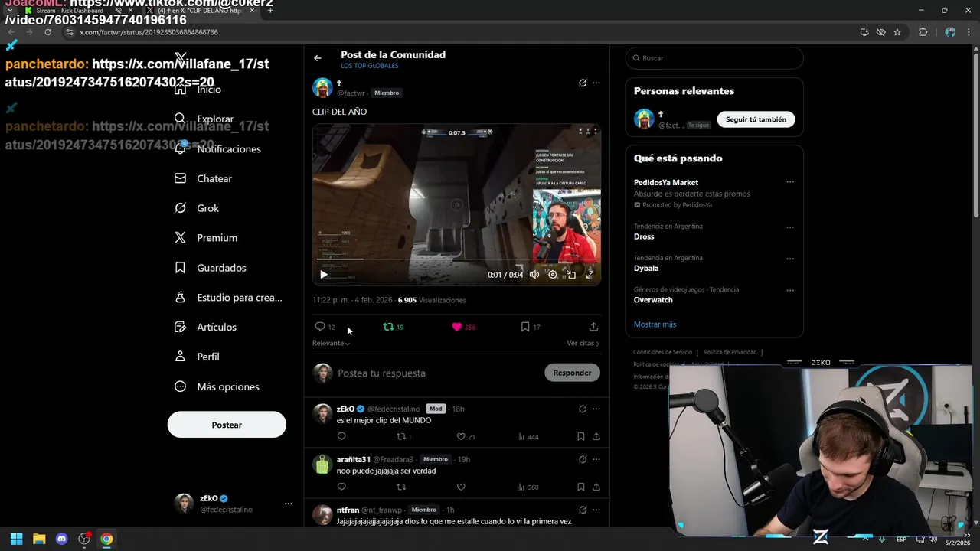Open Overwatch trending topic
The image size is (980, 551).
coord(653,300)
